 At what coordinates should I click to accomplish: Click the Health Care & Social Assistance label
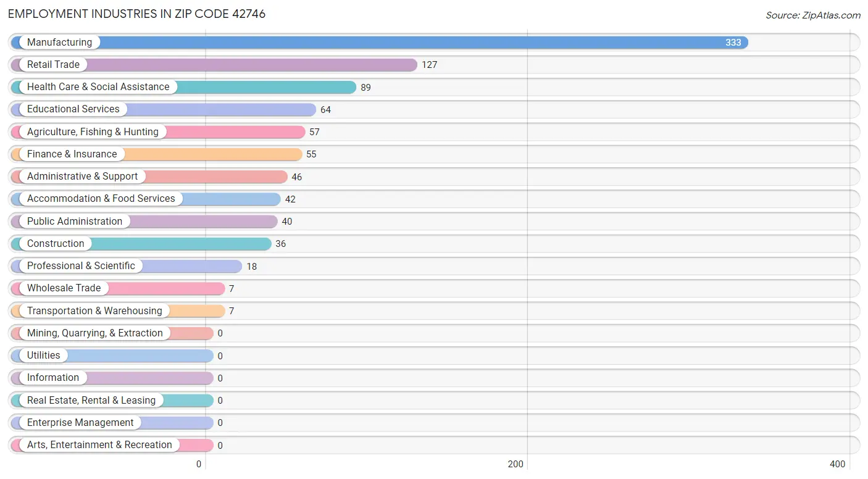click(x=98, y=87)
